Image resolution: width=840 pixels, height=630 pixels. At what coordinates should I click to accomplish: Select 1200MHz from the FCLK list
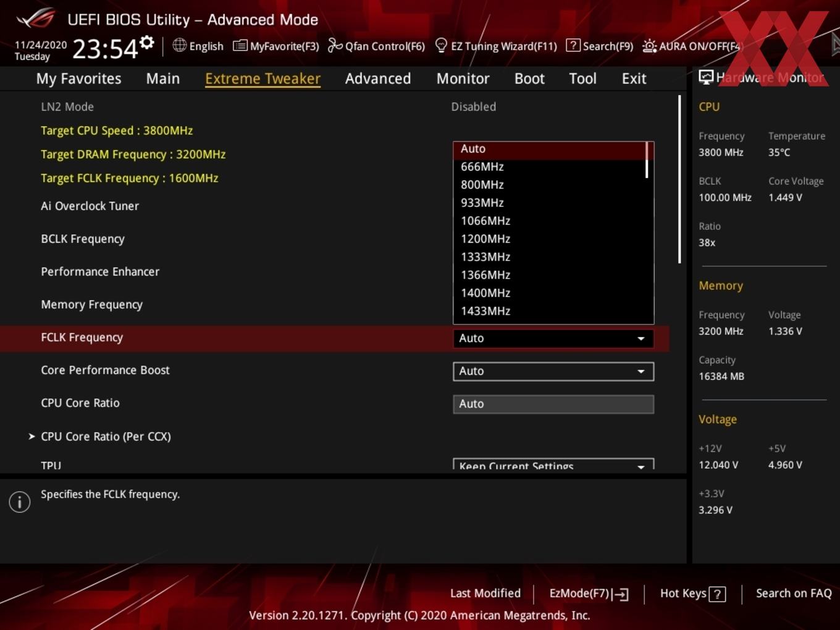[x=550, y=238]
